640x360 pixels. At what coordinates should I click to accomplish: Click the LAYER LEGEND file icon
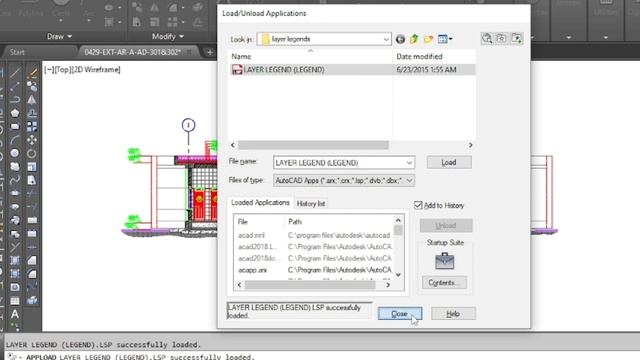click(x=237, y=70)
